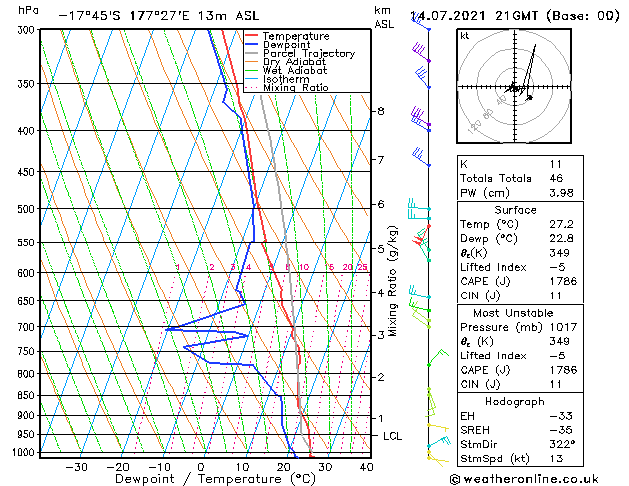The width and height of the screenshot is (629, 486).
Task: Click the blue Dewpoint legend line
Action: pos(252,45)
